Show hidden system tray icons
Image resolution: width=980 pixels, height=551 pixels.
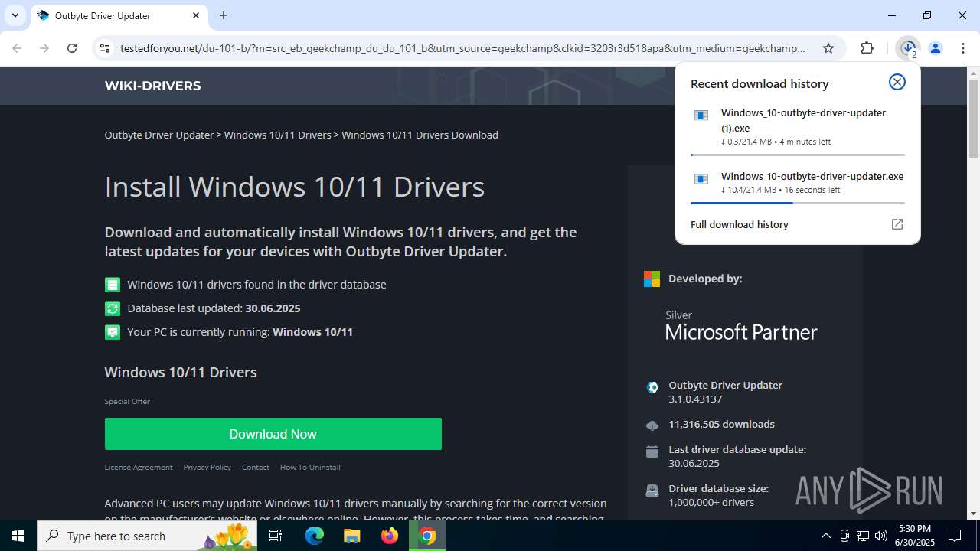(825, 536)
